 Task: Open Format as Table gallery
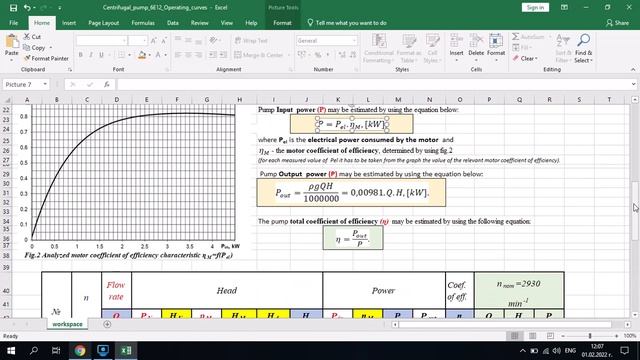tap(409, 49)
